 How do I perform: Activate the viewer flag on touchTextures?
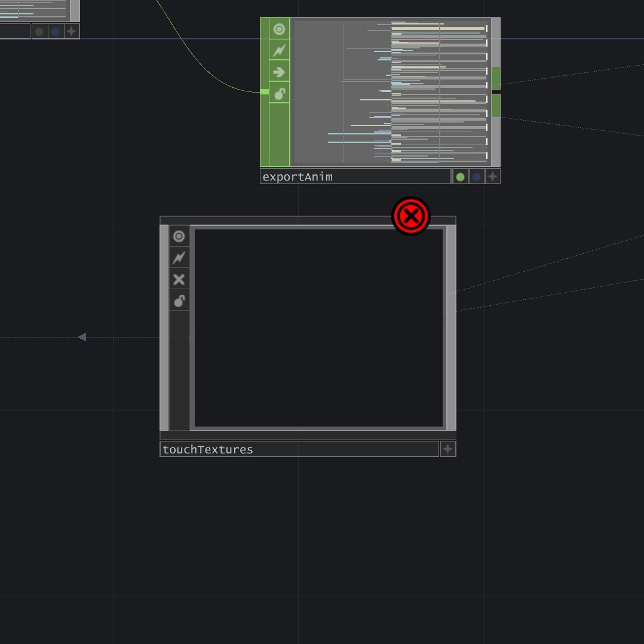pyautogui.click(x=179, y=236)
